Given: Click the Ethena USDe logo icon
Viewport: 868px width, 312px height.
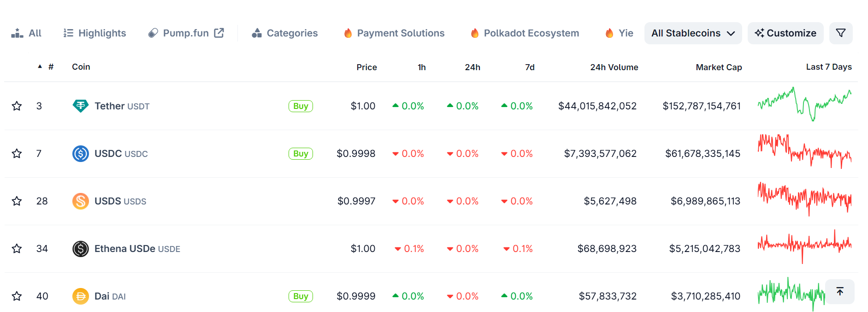Looking at the screenshot, I should coord(81,249).
